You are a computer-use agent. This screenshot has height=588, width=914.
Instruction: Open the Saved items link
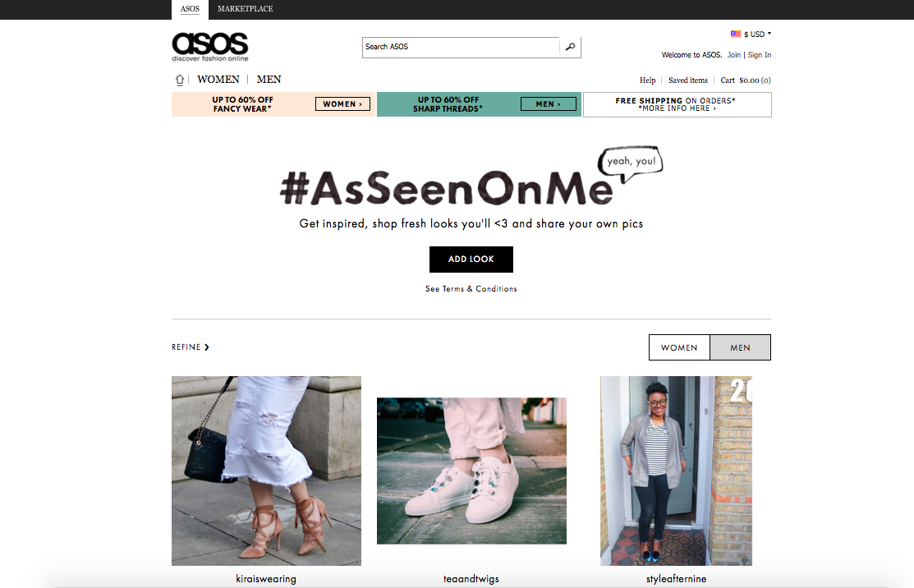(688, 80)
